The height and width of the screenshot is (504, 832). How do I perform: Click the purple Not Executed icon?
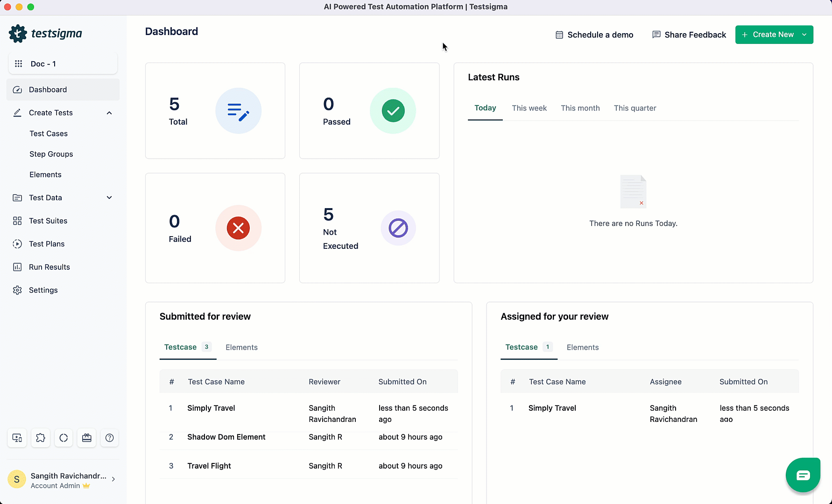398,228
